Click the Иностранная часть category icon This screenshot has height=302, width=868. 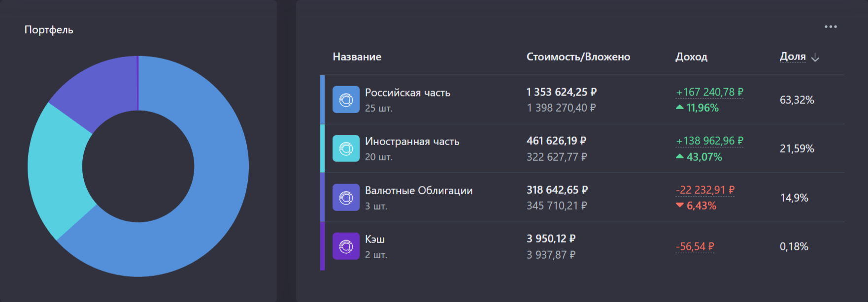pyautogui.click(x=346, y=149)
